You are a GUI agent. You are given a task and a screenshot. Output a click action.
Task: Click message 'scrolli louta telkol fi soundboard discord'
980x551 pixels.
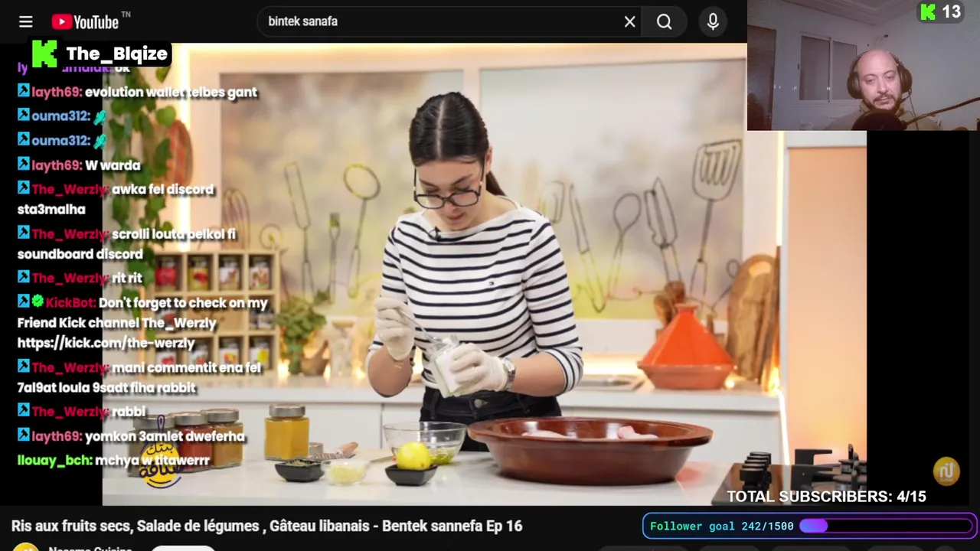coord(126,244)
